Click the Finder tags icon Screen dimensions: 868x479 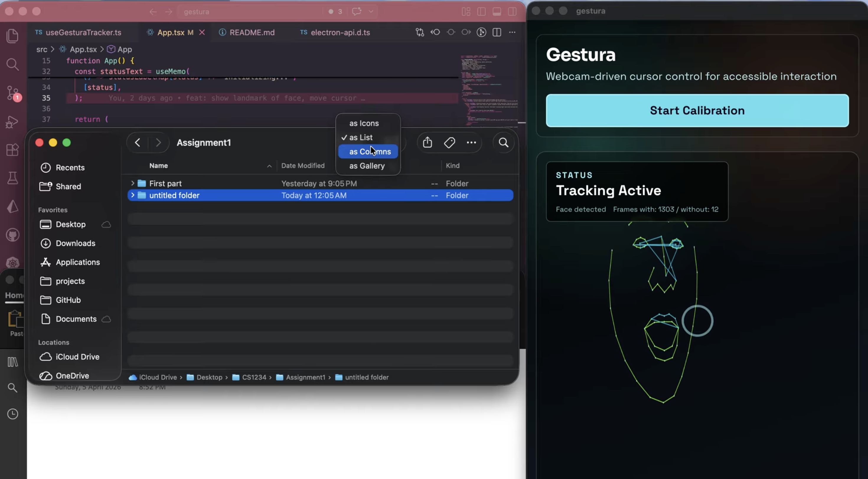click(449, 143)
